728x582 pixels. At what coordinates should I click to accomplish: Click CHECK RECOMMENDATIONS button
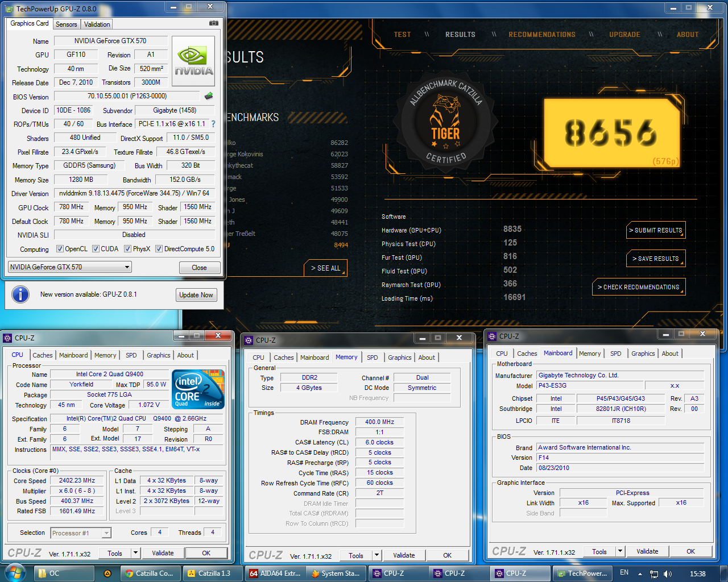[x=638, y=287]
